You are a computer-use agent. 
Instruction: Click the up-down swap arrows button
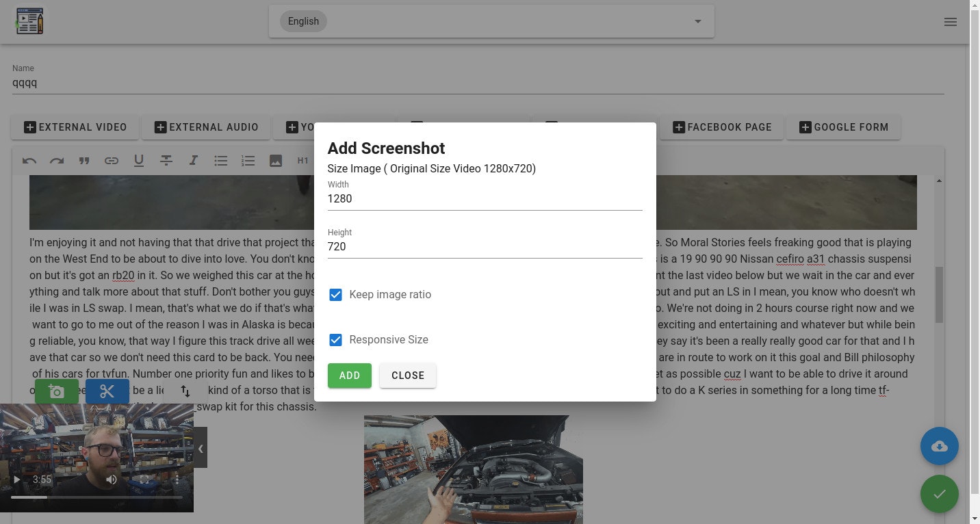click(185, 391)
